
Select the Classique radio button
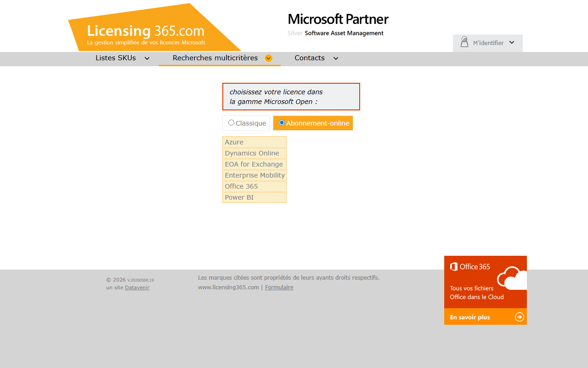click(x=231, y=123)
